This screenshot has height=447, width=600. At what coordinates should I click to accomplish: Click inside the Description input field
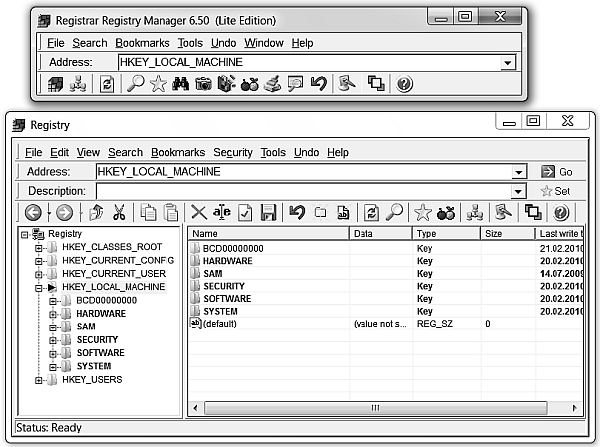point(304,191)
